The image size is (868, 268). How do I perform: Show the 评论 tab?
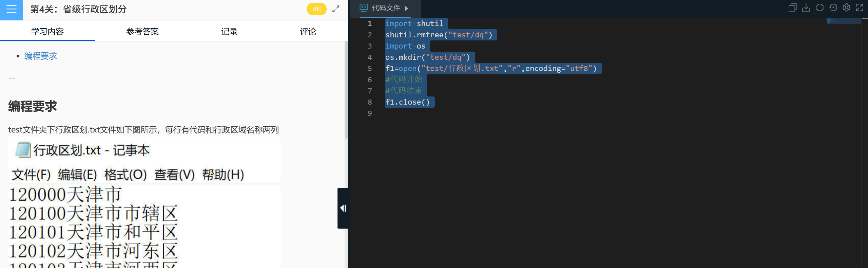[x=308, y=32]
